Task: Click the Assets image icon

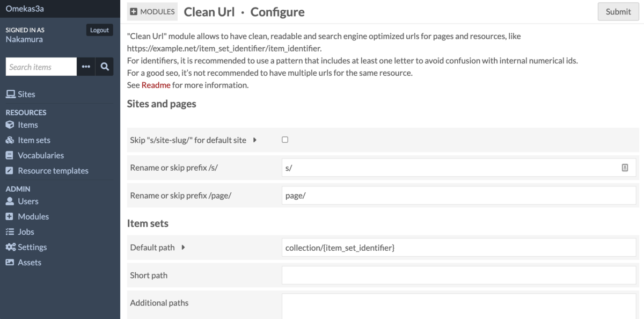Action: coord(10,263)
